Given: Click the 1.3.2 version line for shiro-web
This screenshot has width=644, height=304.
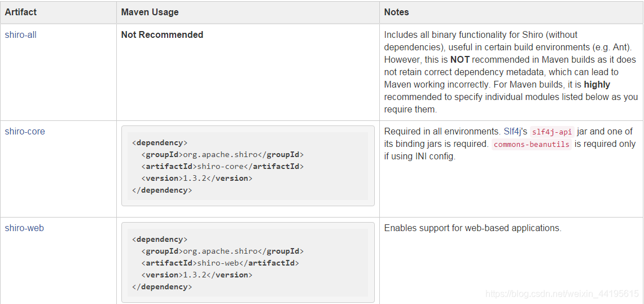Looking at the screenshot, I should coord(197,275).
